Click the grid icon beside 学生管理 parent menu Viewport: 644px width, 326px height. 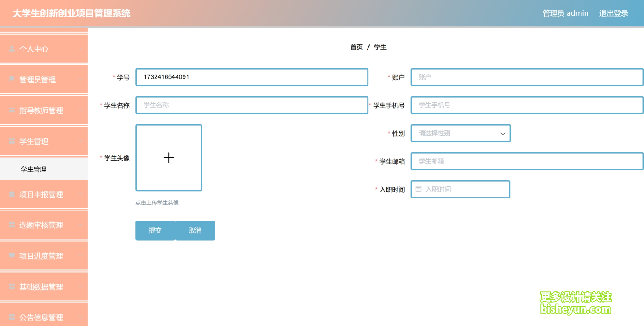coord(12,141)
